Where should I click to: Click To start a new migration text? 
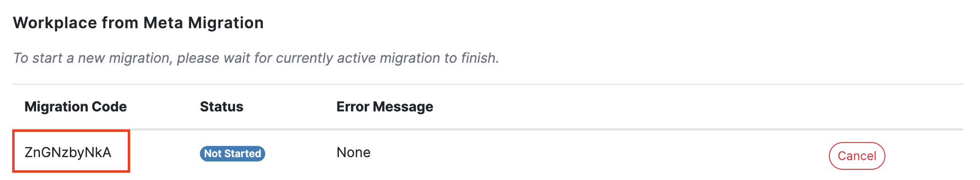point(91,58)
